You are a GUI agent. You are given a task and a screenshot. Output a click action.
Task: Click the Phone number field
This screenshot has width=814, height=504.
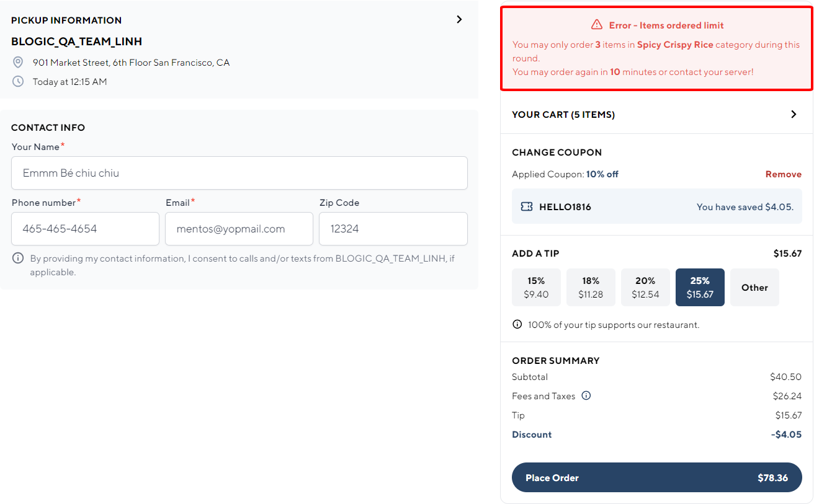click(x=85, y=229)
